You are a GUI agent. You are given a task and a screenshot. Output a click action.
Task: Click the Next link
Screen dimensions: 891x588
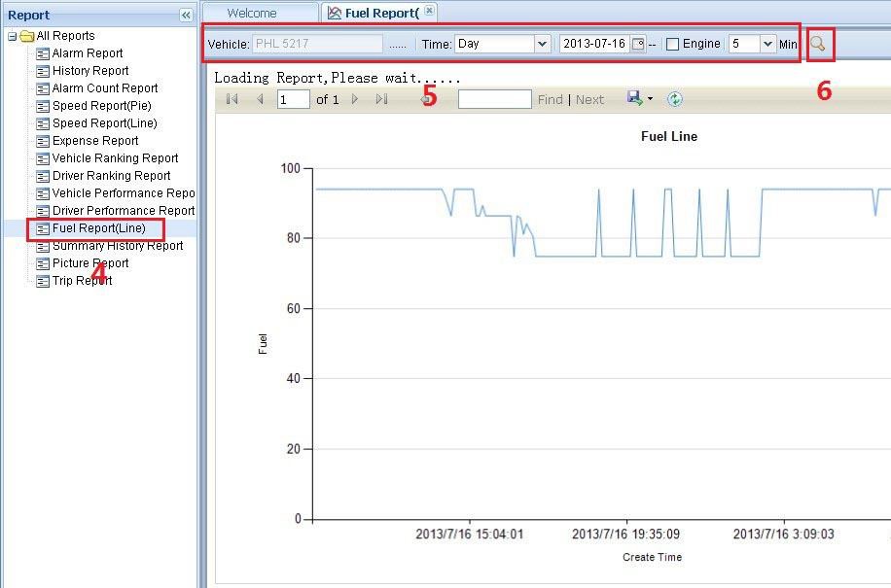(x=589, y=100)
